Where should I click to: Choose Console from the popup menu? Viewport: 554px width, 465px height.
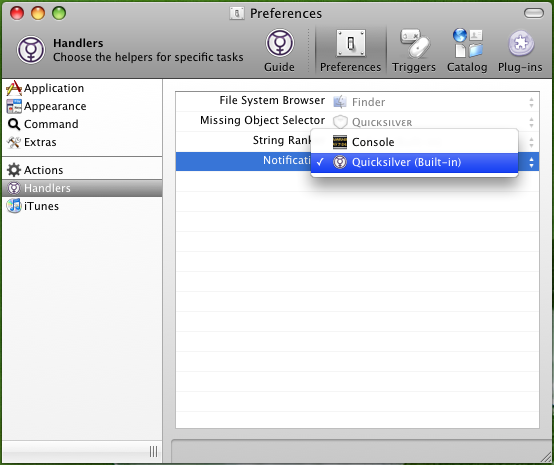[414, 142]
